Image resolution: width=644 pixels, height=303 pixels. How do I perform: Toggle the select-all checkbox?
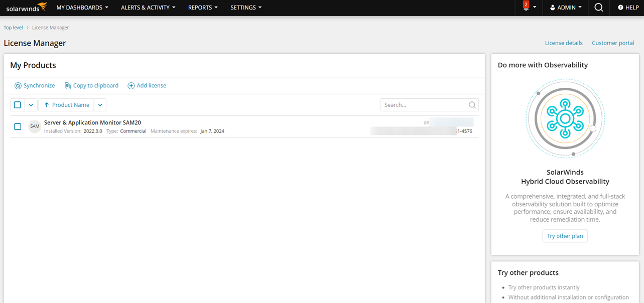[x=18, y=105]
